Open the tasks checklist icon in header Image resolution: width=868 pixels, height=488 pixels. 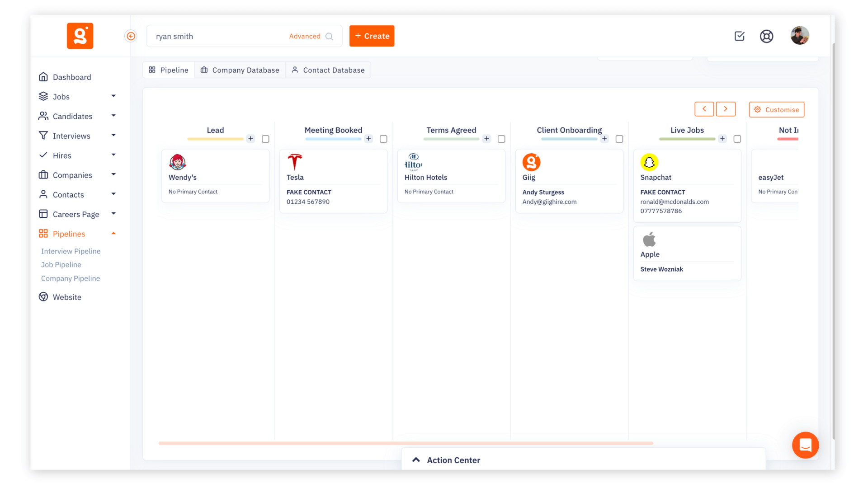click(740, 36)
